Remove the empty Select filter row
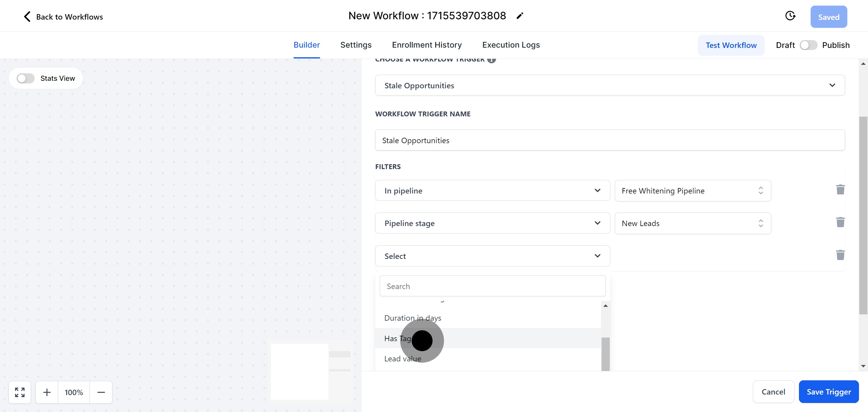This screenshot has height=412, width=868. pyautogui.click(x=840, y=255)
